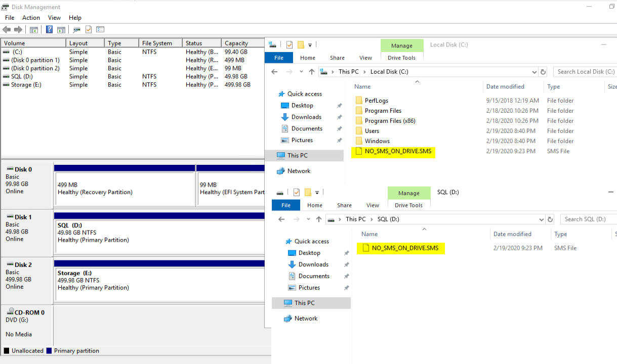Viewport: 617px width, 364px height.
Task: Click the Up arrow in Local Disk (C:) window
Action: pyautogui.click(x=312, y=72)
